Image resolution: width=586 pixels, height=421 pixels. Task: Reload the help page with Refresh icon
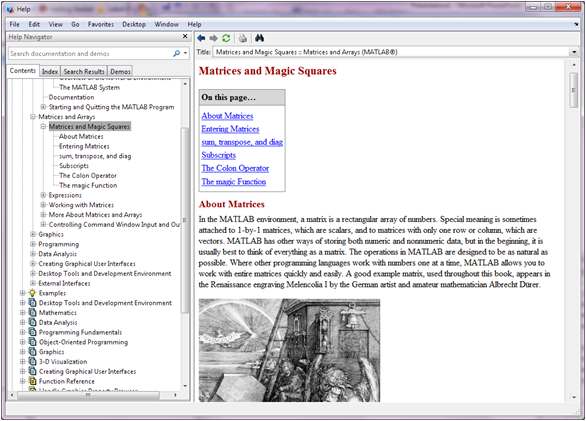pos(226,38)
